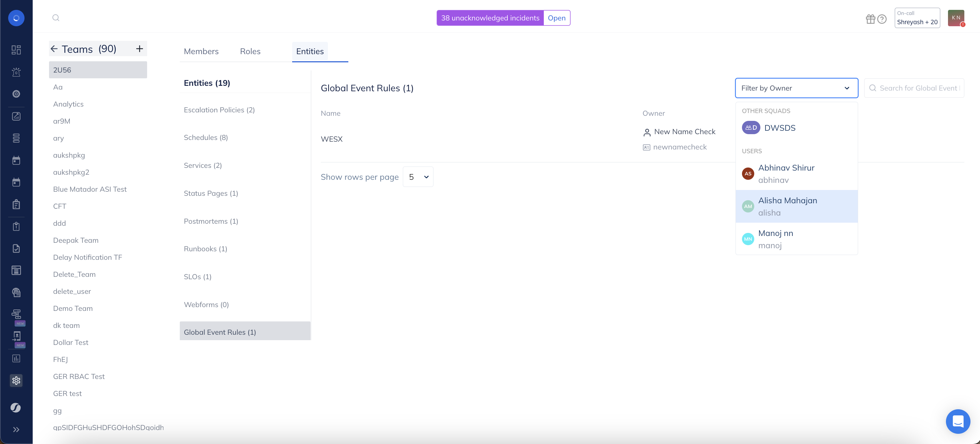Screen dimensions: 980x444
Task: Open the On-call Shreyash + 20 box
Action: tap(917, 18)
